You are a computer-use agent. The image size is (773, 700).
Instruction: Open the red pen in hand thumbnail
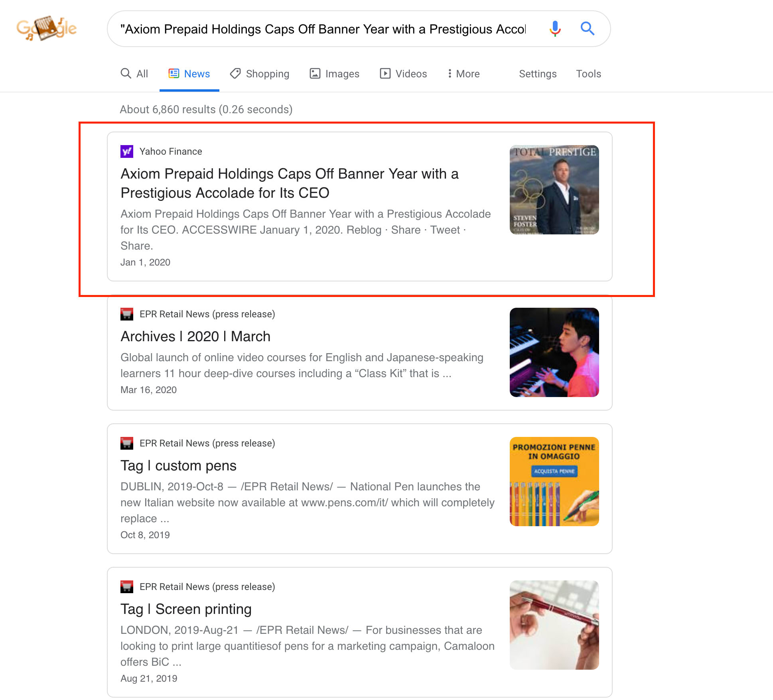point(554,625)
